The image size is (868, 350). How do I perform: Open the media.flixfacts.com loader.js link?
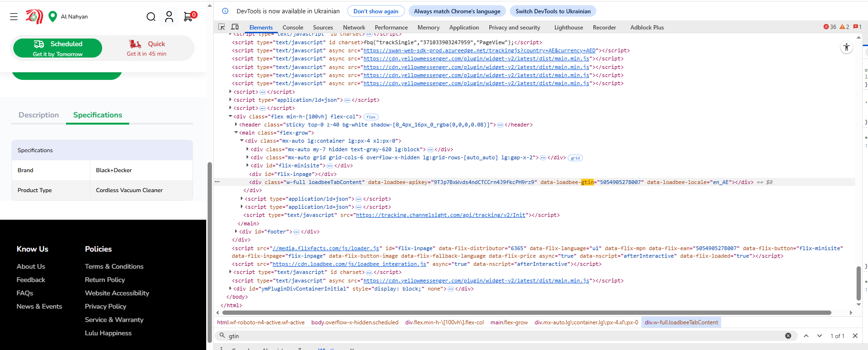click(x=325, y=248)
